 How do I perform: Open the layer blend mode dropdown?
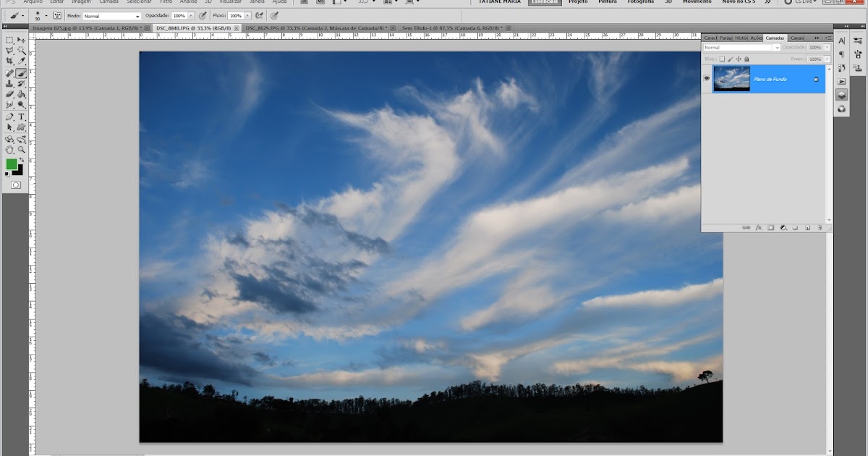coord(741,48)
